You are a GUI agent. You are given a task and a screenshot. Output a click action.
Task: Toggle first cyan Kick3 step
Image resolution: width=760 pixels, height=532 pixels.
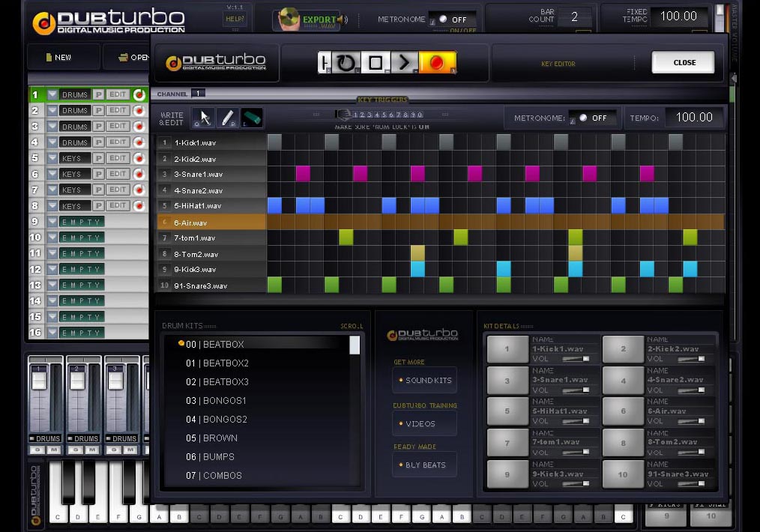tap(417, 269)
